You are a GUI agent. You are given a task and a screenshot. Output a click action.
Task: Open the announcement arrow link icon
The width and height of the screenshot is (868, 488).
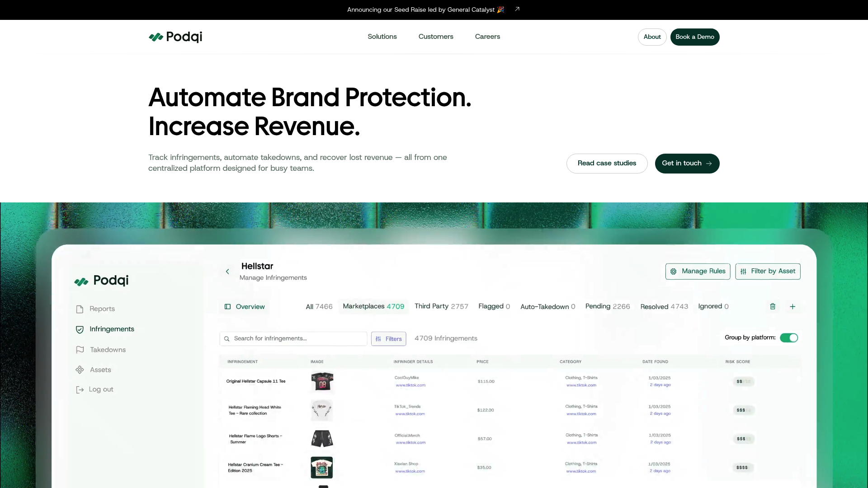point(517,9)
